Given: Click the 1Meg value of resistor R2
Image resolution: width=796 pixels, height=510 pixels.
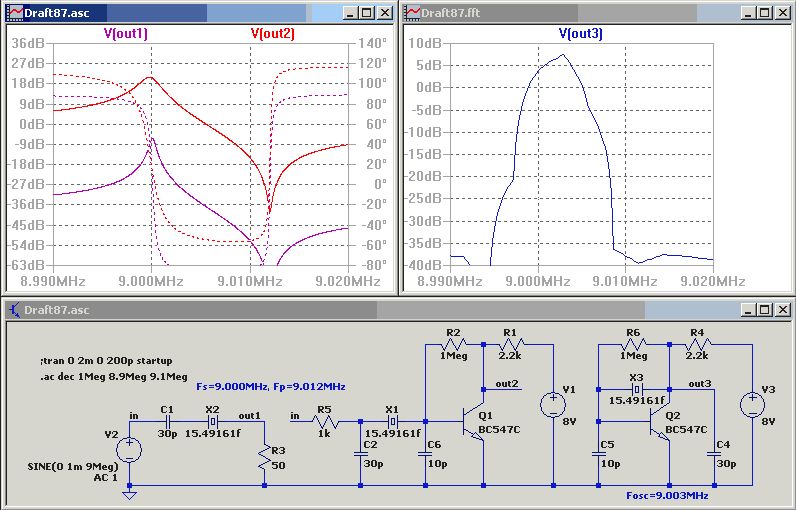Looking at the screenshot, I should (x=453, y=356).
